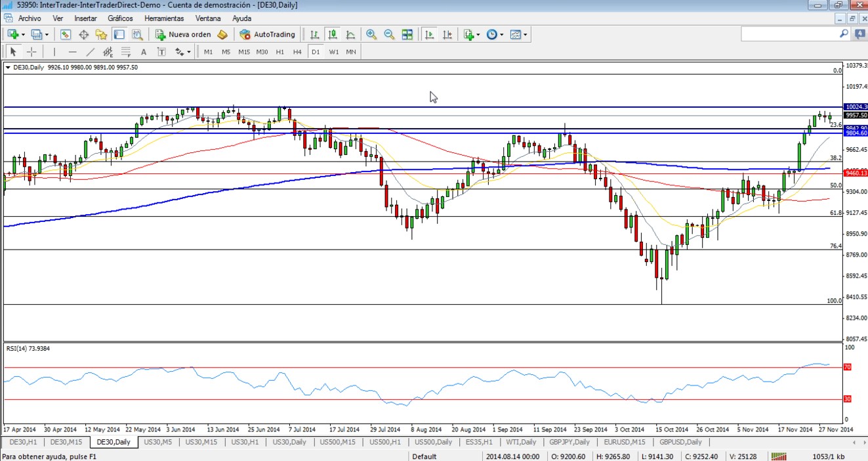Select the Trendline drawing tool
This screenshot has height=461, width=868.
pos(90,51)
